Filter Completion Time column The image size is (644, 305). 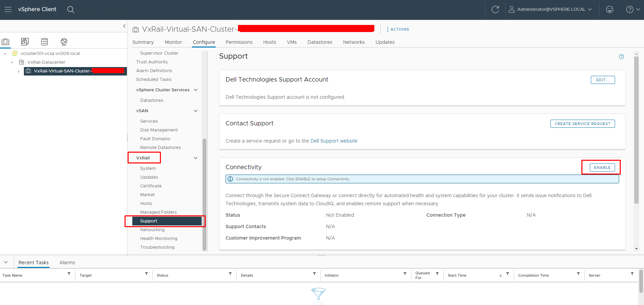[578, 274]
